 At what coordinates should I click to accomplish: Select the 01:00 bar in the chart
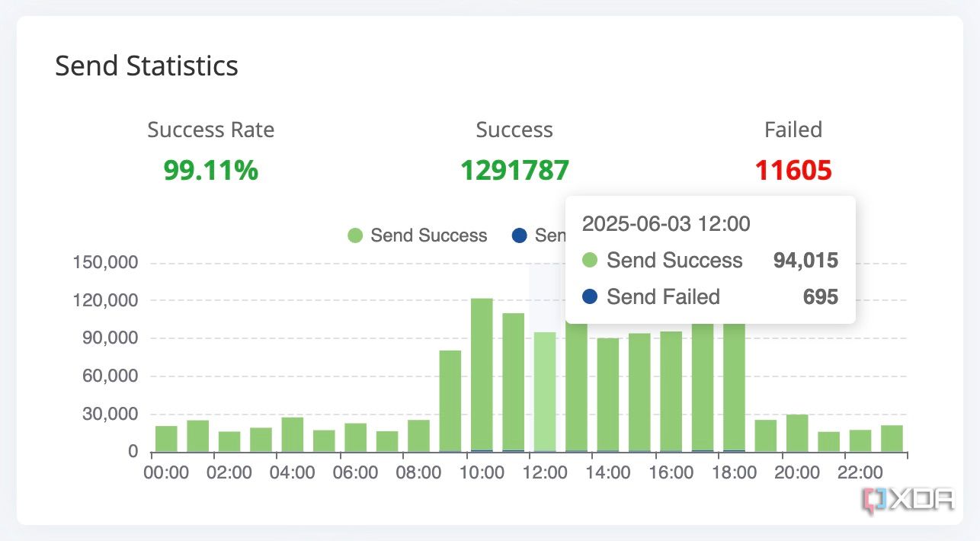198,437
